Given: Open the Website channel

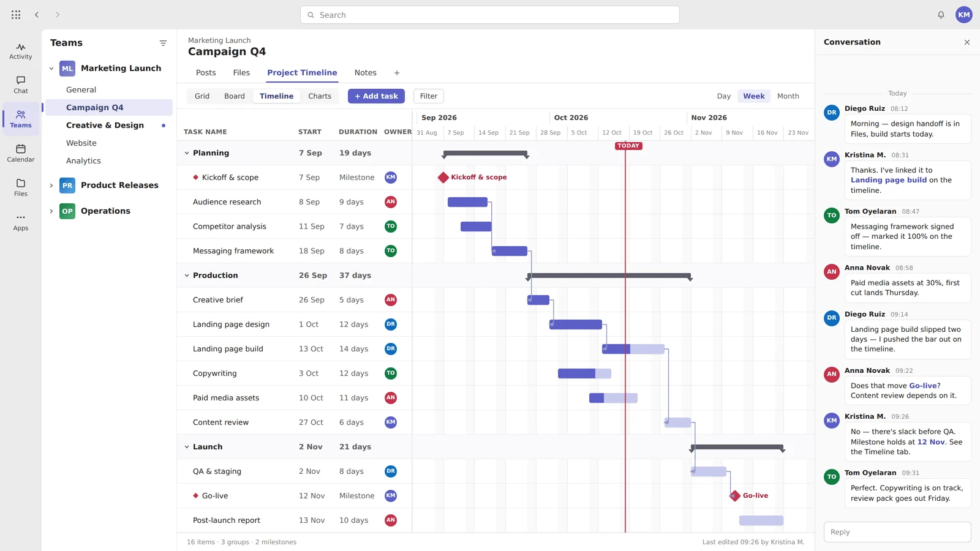Looking at the screenshot, I should click(109, 143).
